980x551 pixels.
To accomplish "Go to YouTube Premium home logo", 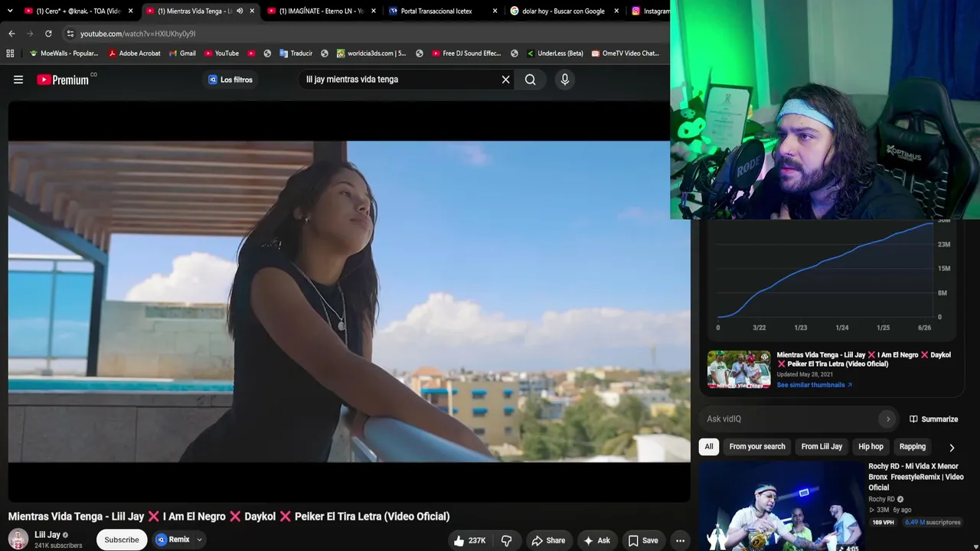I will click(63, 80).
